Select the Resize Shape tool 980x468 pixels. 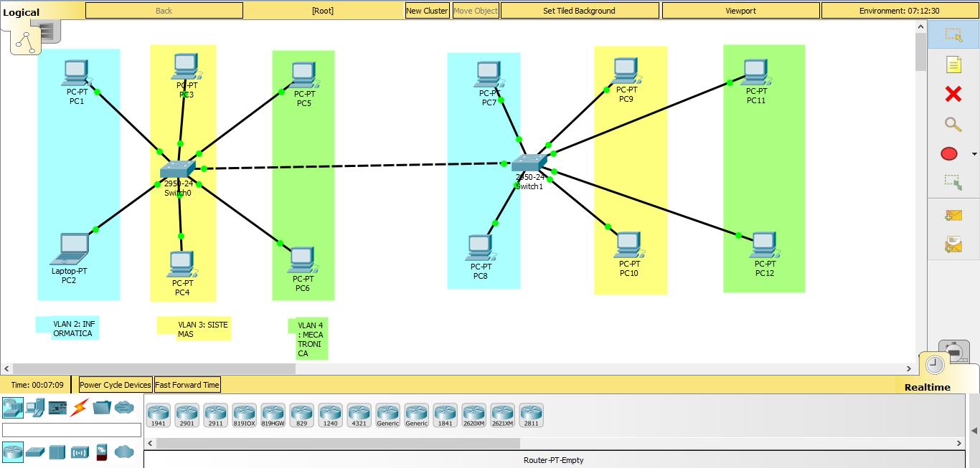coord(953,183)
